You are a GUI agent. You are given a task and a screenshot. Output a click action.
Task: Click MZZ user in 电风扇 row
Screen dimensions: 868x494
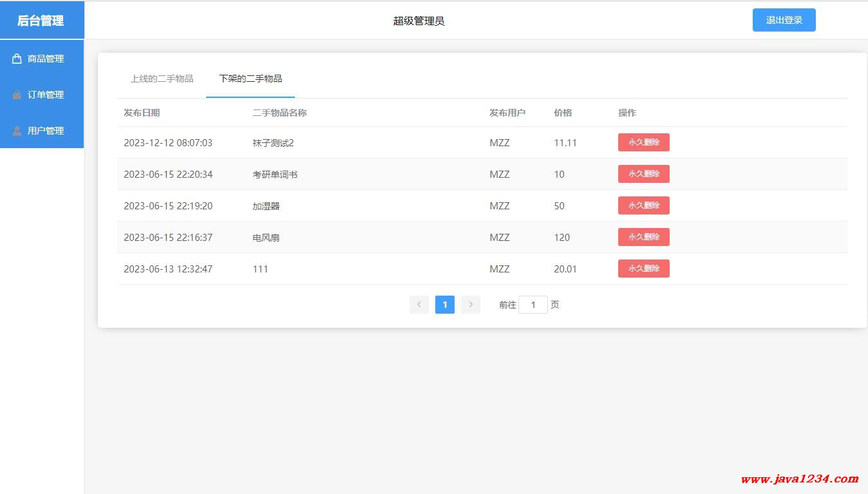click(500, 238)
